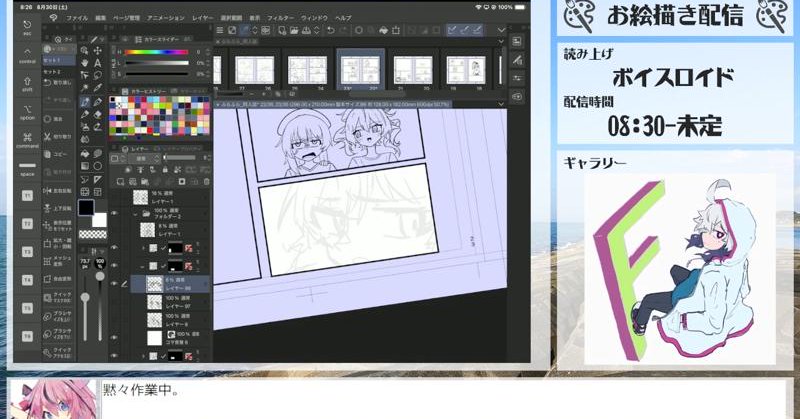Tap the T1 edge key
This screenshot has width=800, height=419.
(x=27, y=196)
